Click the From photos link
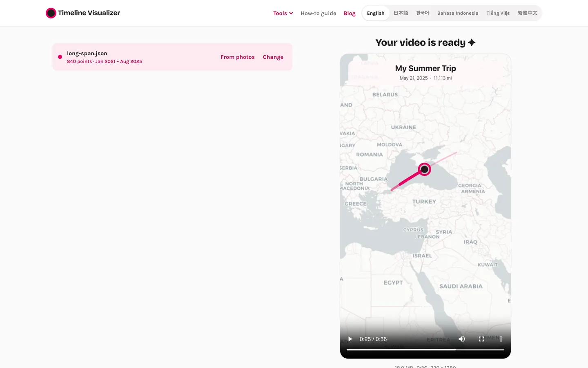This screenshot has width=588, height=368. tap(238, 57)
